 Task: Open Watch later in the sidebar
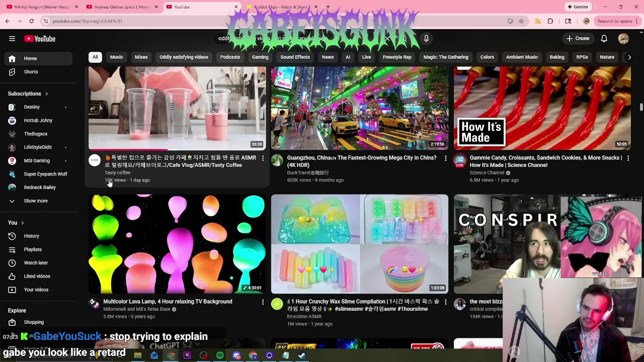coord(38,263)
